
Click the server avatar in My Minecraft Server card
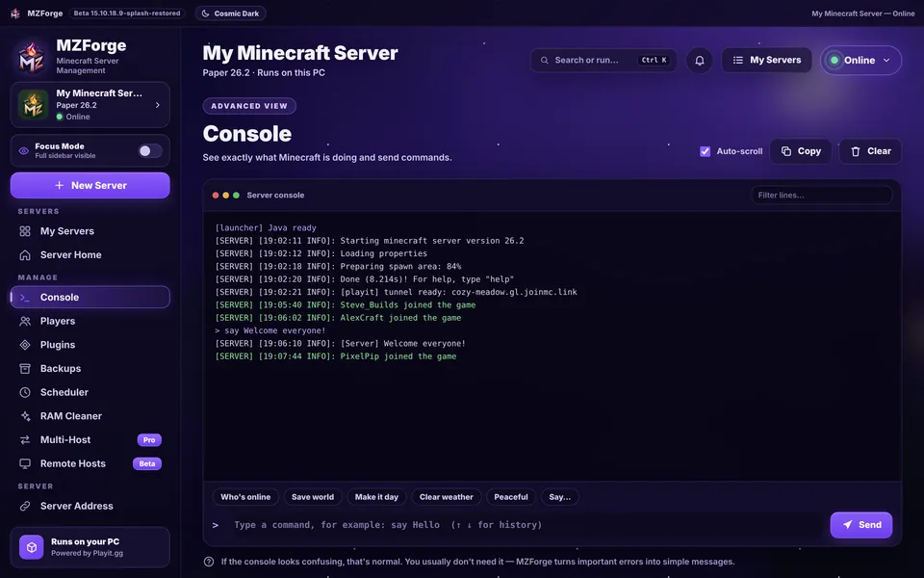click(x=33, y=104)
